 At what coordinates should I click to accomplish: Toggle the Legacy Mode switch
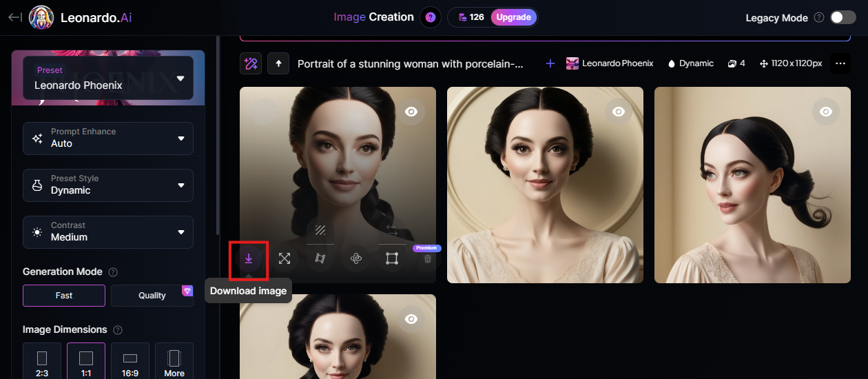pyautogui.click(x=843, y=17)
